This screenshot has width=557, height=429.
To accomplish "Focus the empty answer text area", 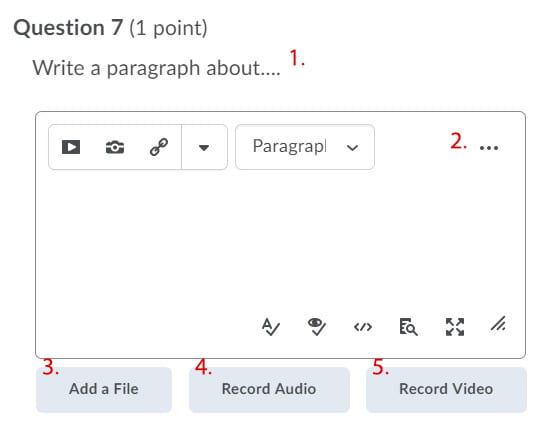I will pos(280,241).
